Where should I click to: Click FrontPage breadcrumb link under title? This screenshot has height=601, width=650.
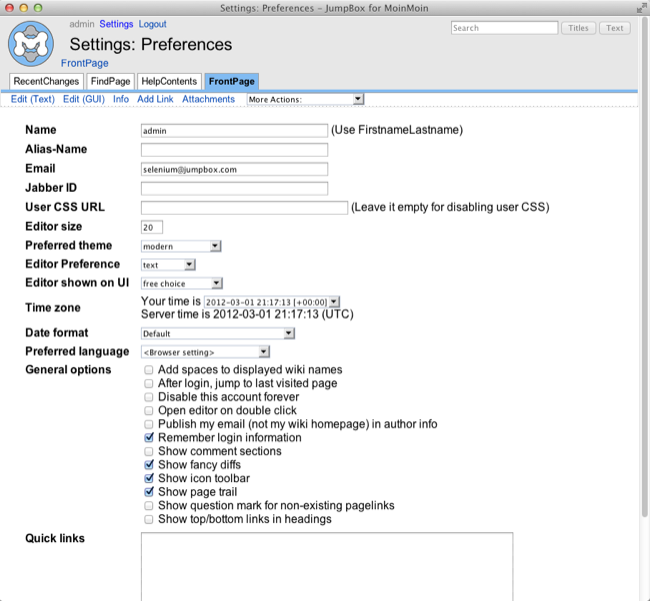click(x=85, y=63)
